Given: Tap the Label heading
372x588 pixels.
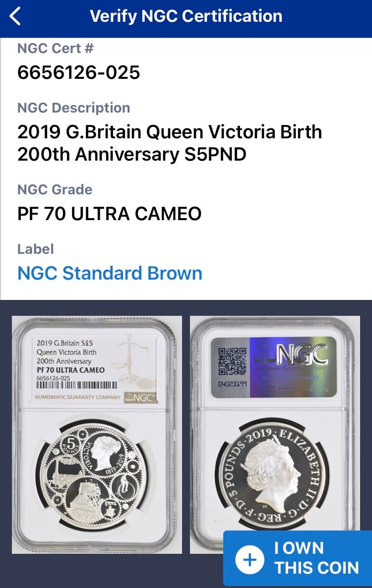Looking at the screenshot, I should 36,249.
